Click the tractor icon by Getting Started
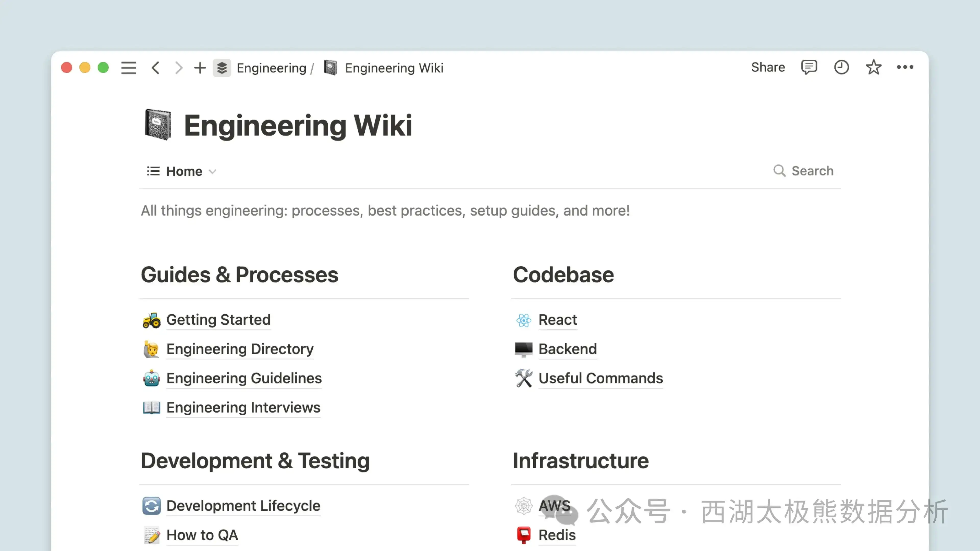980x551 pixels. [x=151, y=320]
